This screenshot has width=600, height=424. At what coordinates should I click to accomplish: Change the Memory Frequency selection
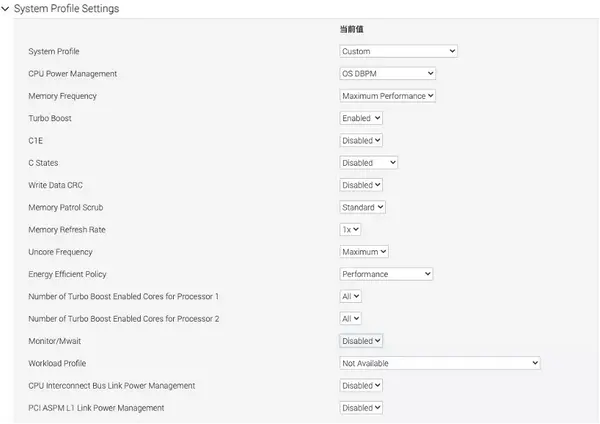[387, 96]
